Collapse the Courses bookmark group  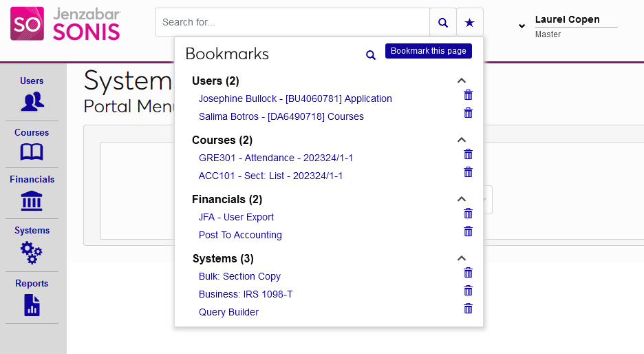tap(462, 140)
